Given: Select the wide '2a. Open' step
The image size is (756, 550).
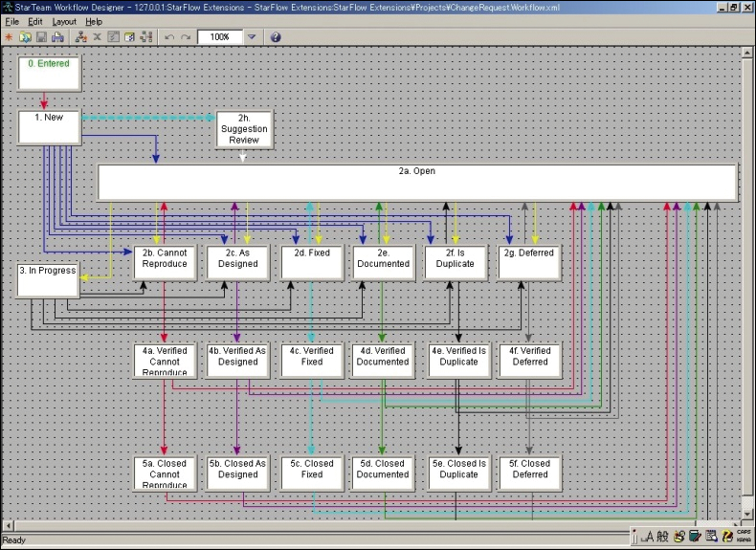Looking at the screenshot, I should click(x=417, y=182).
